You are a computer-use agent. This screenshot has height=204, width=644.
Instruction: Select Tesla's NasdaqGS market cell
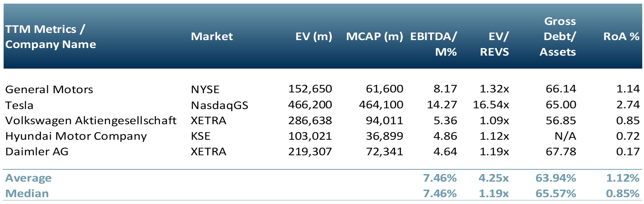(x=219, y=105)
